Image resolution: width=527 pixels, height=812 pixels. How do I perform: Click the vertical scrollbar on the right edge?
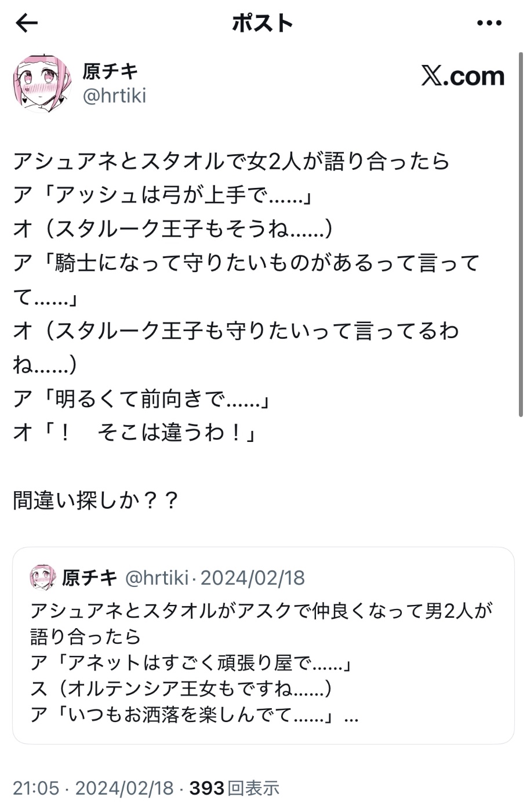(x=520, y=232)
